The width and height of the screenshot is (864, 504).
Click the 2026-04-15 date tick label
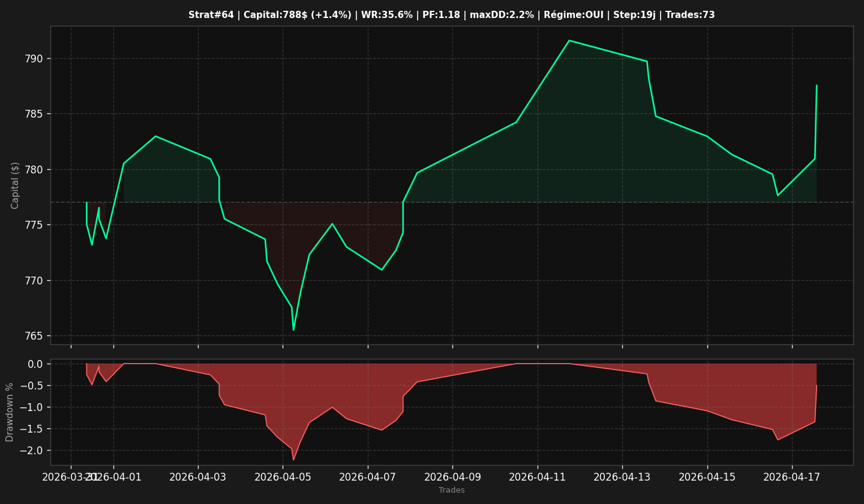click(707, 477)
